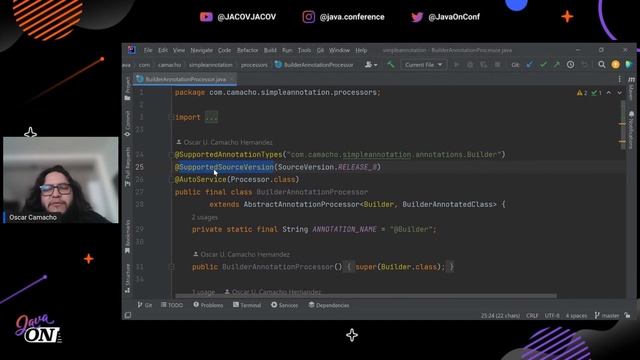Open the Maven tool window on the right

(x=631, y=89)
